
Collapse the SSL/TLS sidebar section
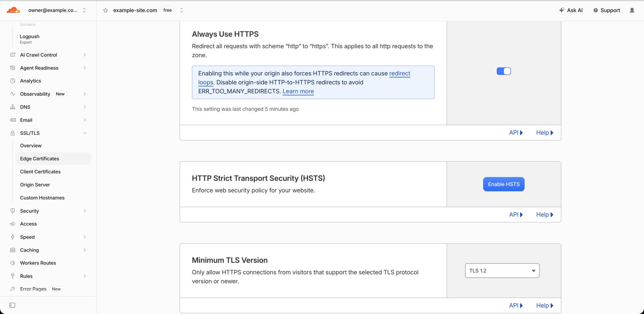[x=85, y=133]
